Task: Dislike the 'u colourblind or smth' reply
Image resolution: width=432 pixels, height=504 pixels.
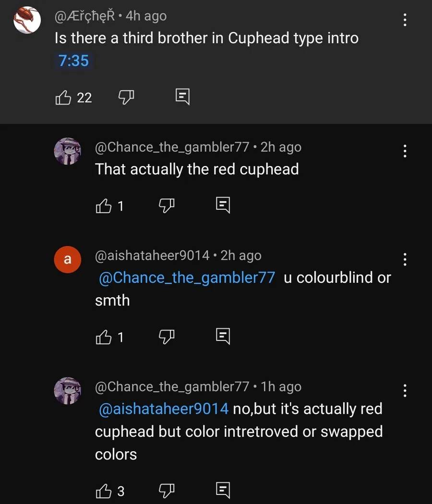Action: [x=167, y=336]
